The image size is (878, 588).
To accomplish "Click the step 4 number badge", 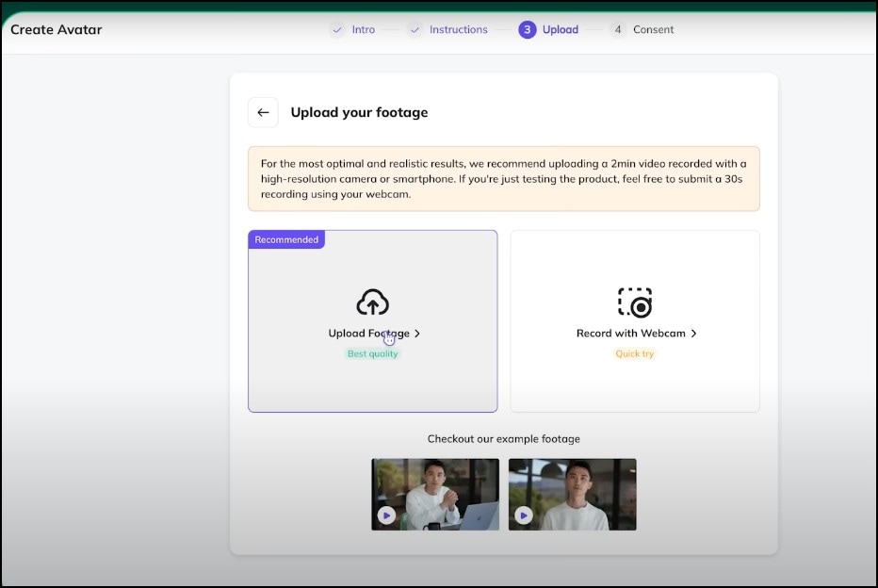I will coord(618,29).
